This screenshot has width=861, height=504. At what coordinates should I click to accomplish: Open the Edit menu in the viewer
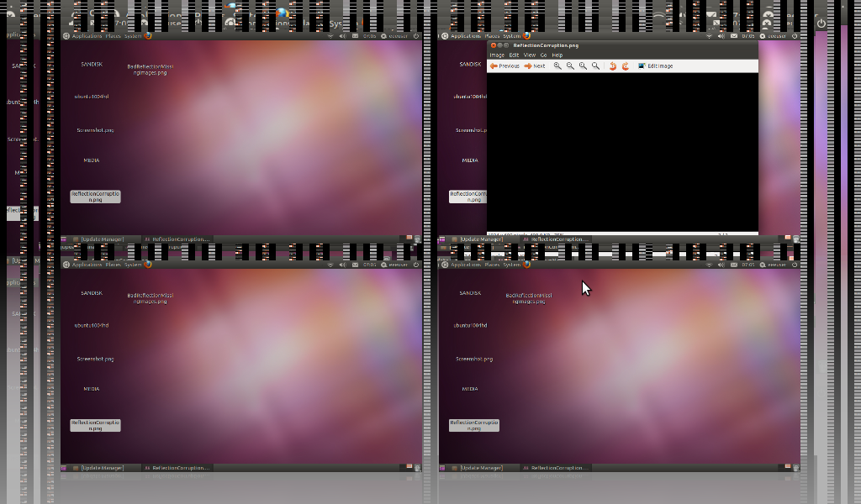click(x=514, y=55)
